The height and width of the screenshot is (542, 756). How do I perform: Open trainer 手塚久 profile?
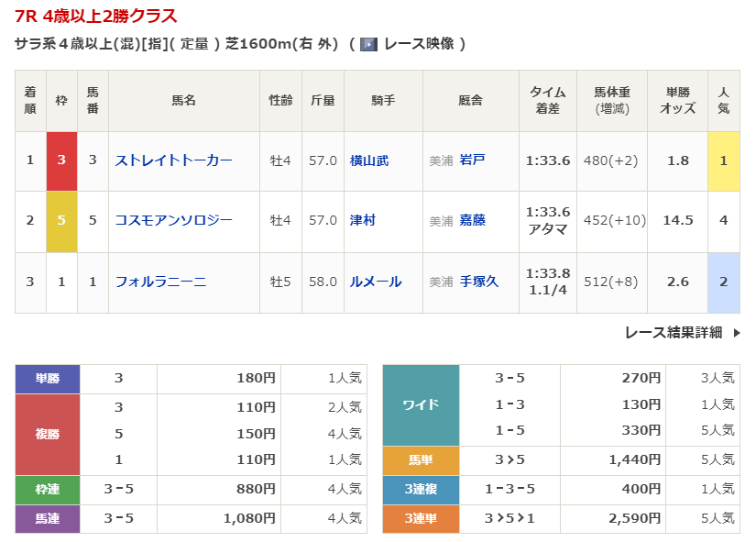coord(478,282)
